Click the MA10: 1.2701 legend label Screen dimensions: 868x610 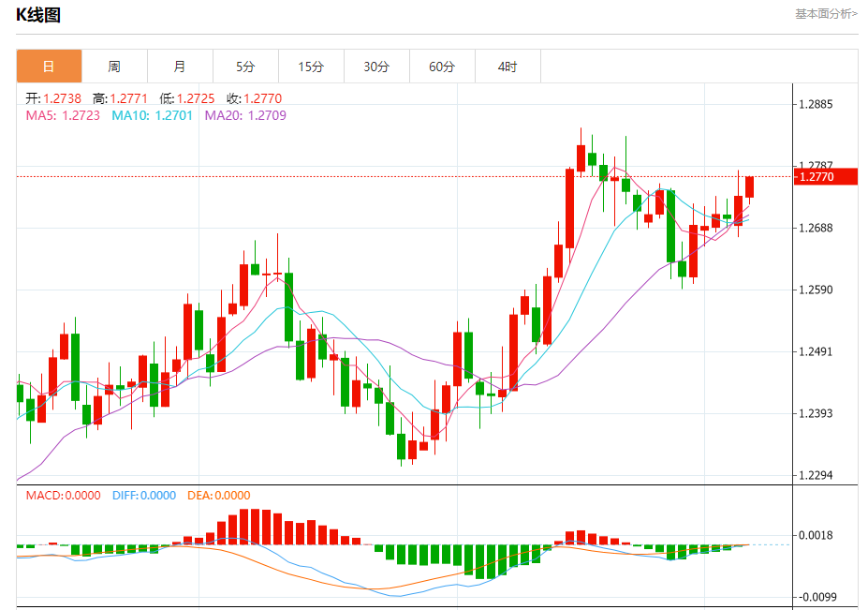click(x=153, y=115)
